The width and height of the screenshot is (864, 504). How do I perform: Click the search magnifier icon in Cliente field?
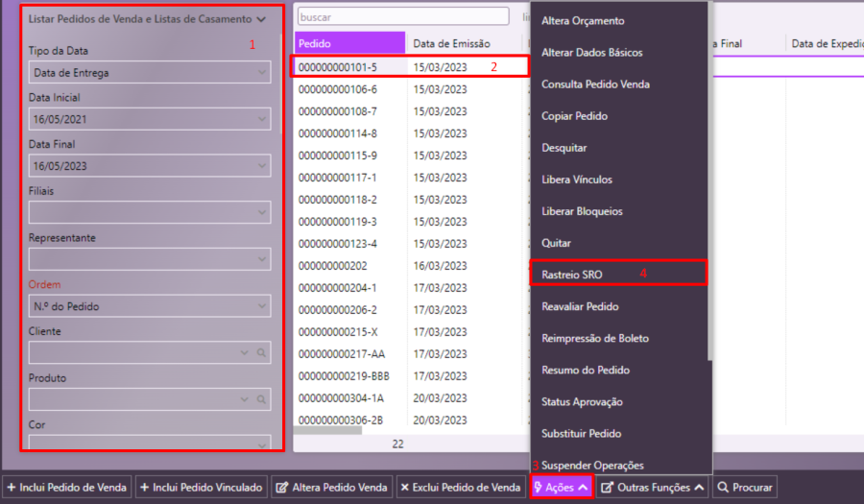pos(261,352)
